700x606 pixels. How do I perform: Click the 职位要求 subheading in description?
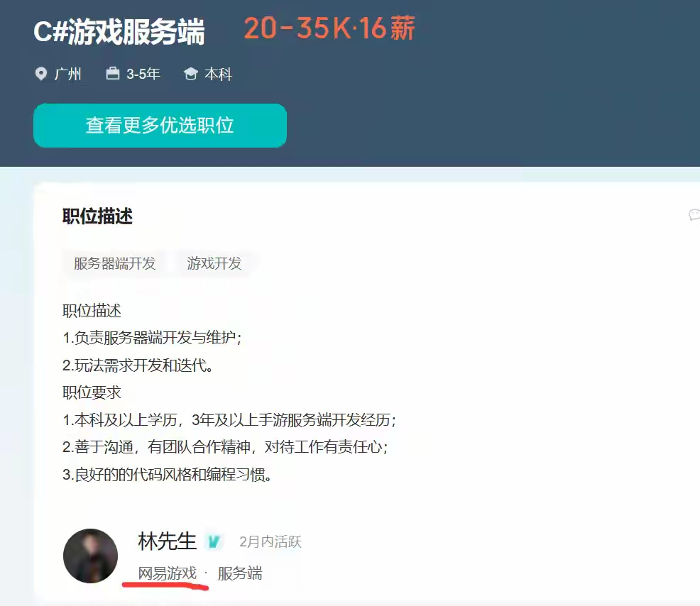pos(92,392)
